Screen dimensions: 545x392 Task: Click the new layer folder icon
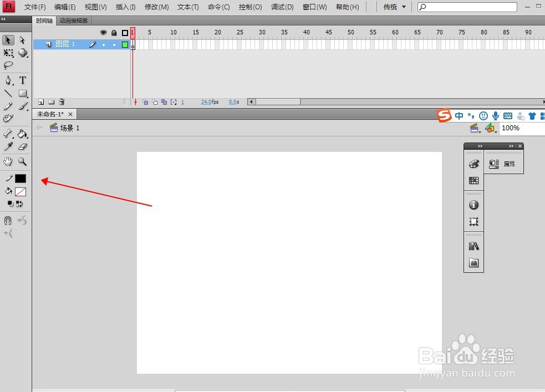(x=52, y=102)
